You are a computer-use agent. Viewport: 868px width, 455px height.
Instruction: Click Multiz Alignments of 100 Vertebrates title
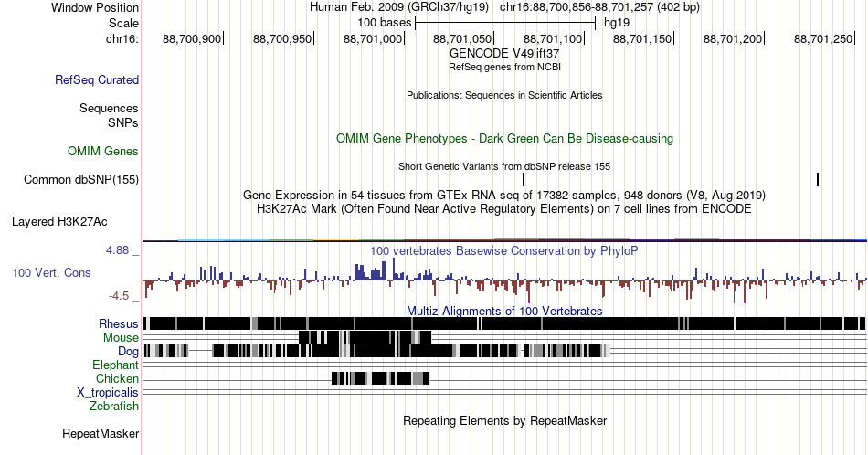504,311
